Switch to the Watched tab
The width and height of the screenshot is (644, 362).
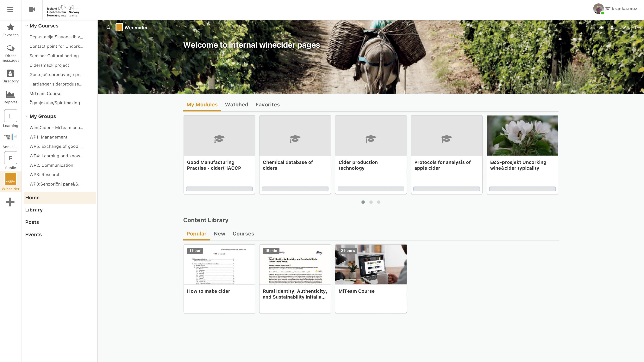[x=236, y=105]
